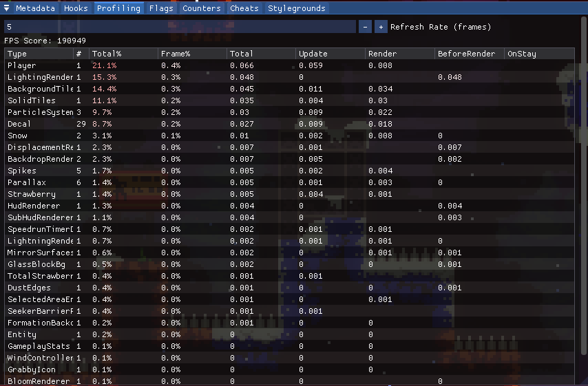
Task: Switch to the Metadata tab
Action: pos(35,8)
